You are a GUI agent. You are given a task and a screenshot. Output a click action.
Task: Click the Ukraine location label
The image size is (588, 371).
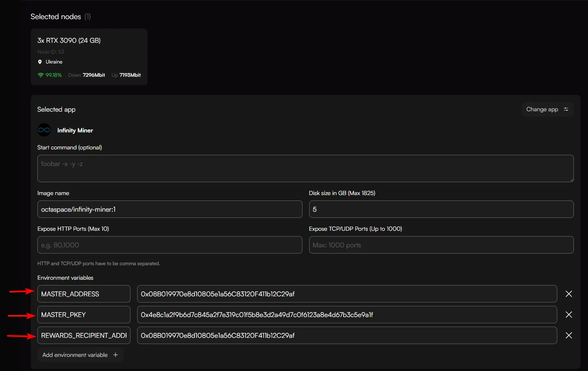[54, 62]
